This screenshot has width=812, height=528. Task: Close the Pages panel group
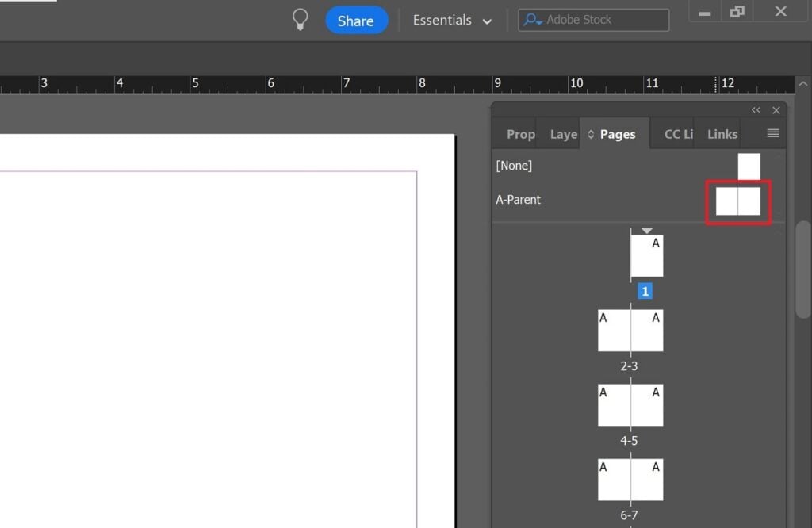coord(776,110)
